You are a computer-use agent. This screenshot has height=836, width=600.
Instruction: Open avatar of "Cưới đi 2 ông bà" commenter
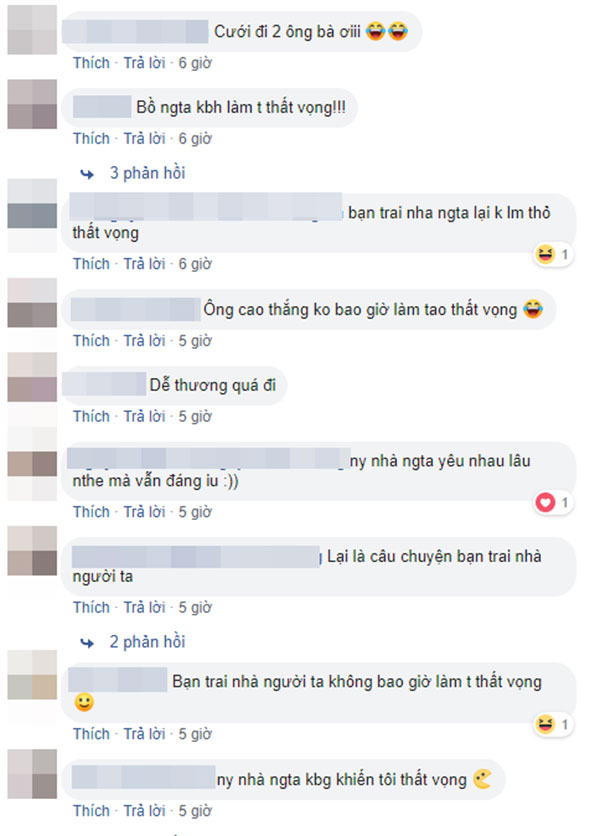[x=32, y=30]
